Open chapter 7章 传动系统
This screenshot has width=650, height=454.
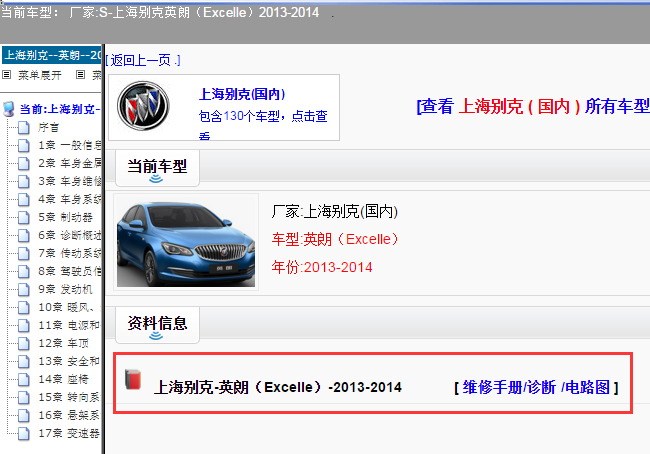click(70, 253)
